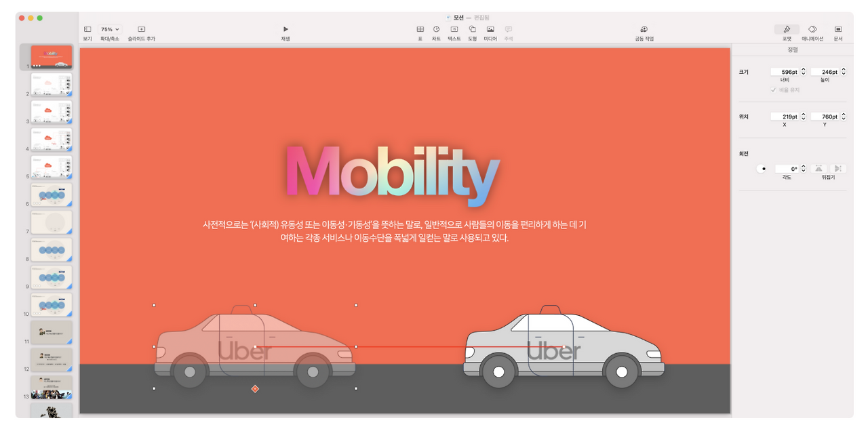868x427 pixels.
Task: Click the X position field showing 219pt
Action: coord(785,117)
